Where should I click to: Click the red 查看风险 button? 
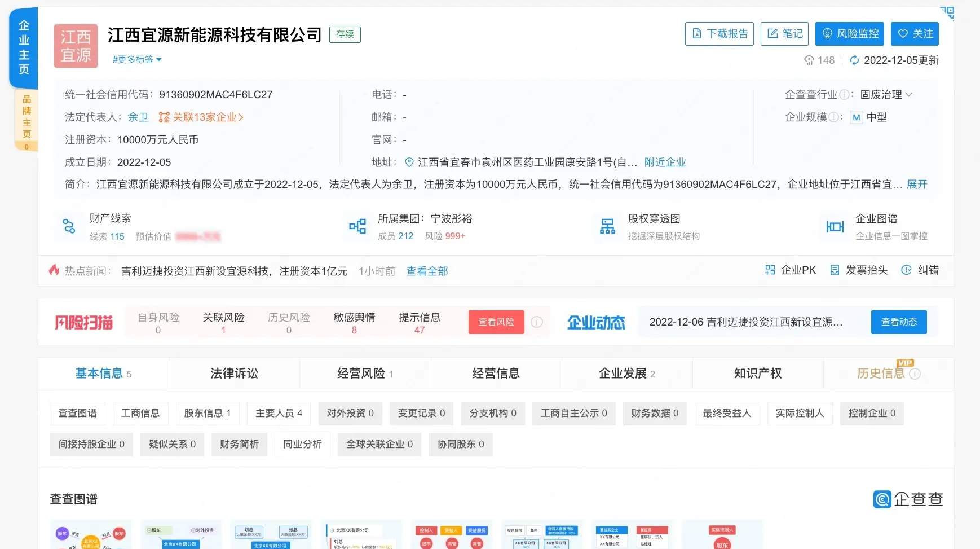496,322
